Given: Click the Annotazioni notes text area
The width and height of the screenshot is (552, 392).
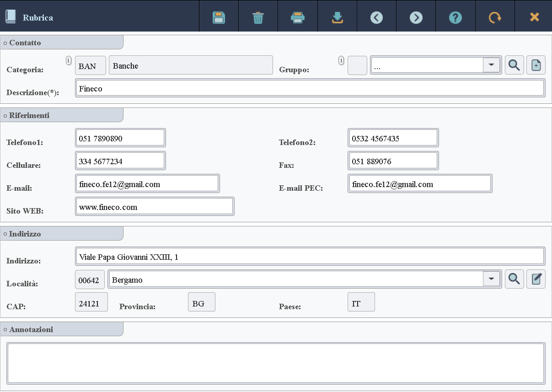Looking at the screenshot, I should click(x=276, y=363).
